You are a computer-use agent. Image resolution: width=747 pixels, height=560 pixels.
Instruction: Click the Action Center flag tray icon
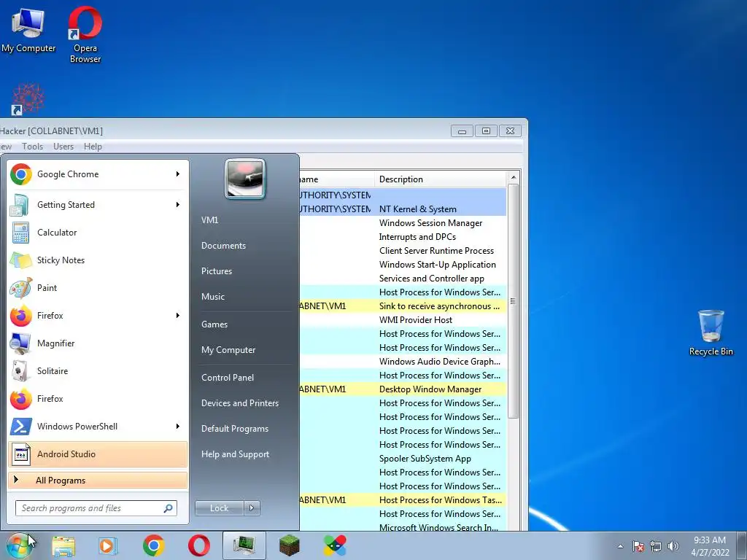click(x=638, y=546)
